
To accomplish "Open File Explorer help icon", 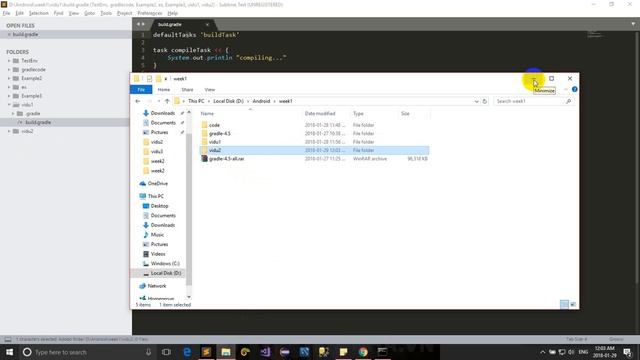I will pyautogui.click(x=574, y=89).
